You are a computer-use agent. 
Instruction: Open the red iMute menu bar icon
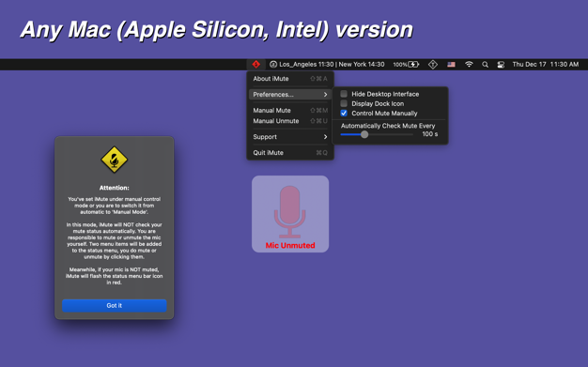(x=256, y=65)
